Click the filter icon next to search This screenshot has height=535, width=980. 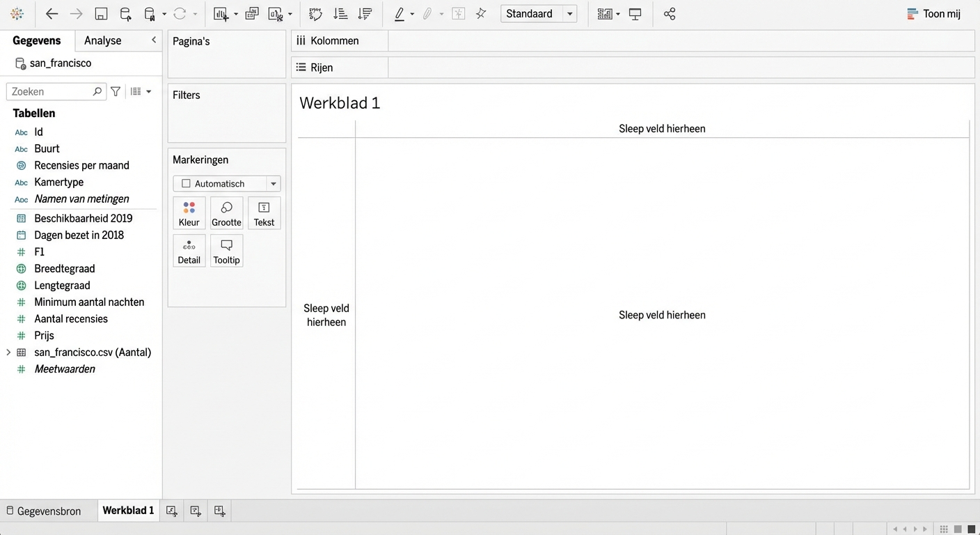(x=116, y=91)
